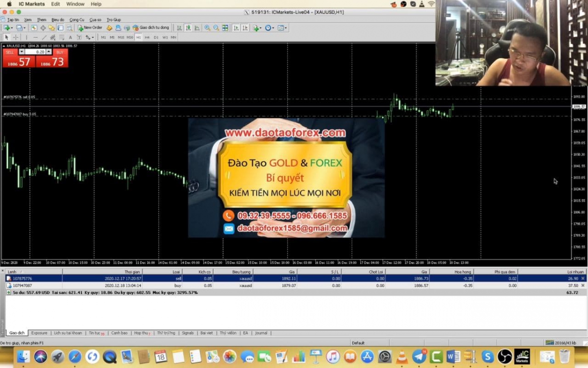Close order 107947087 with the x
Image resolution: width=588 pixels, height=368 pixels.
click(x=583, y=285)
